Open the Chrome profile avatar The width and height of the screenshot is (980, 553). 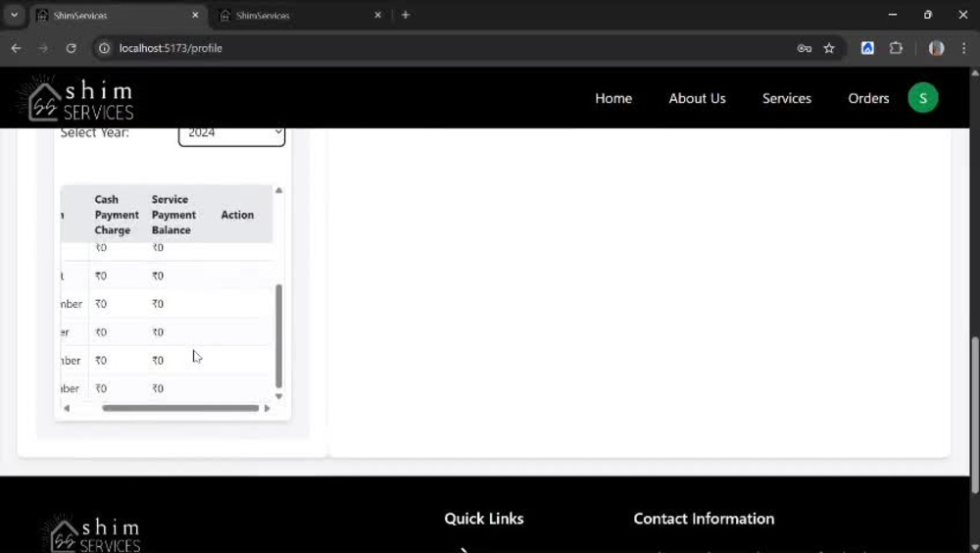coord(936,48)
